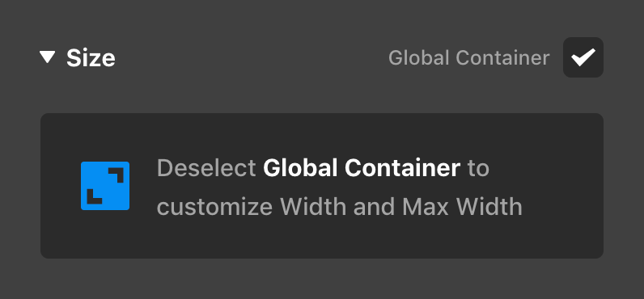This screenshot has height=299, width=644.
Task: Disable the Global Container option
Action: tap(583, 57)
